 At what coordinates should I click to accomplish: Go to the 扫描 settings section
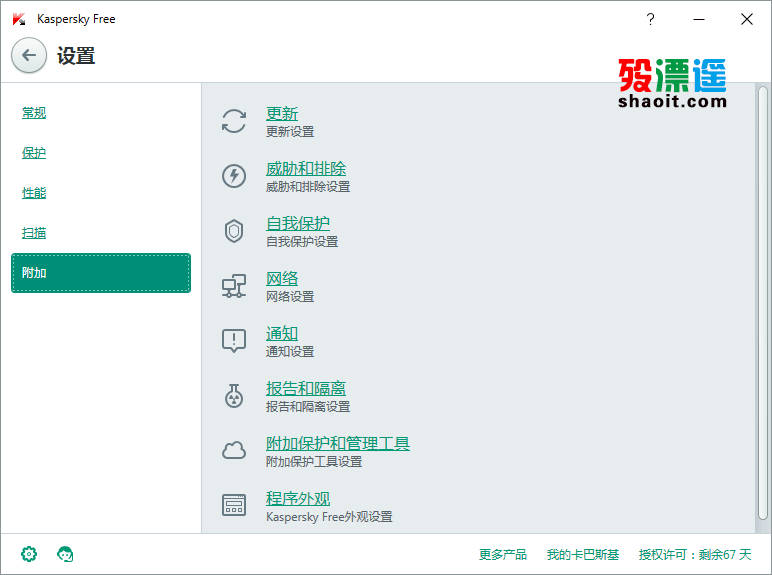point(34,232)
